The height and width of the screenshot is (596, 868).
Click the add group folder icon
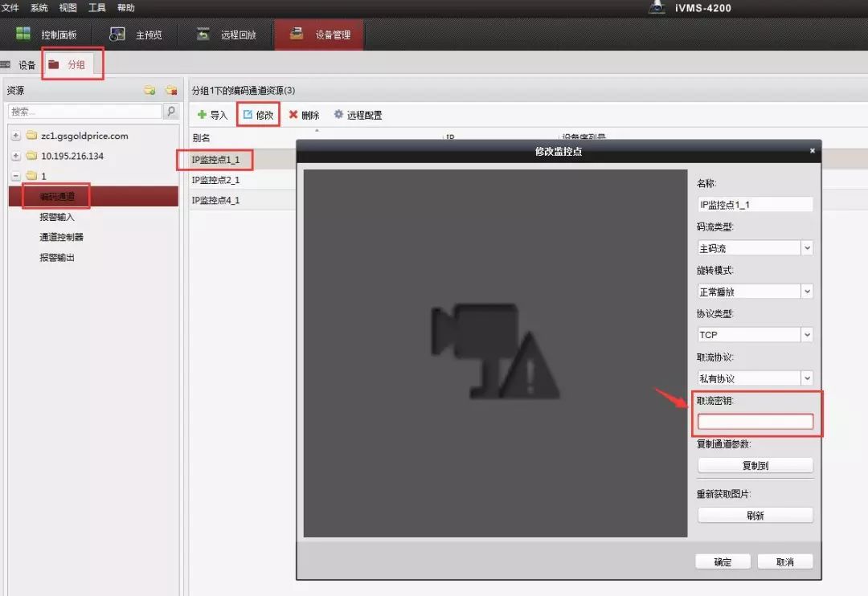[149, 90]
